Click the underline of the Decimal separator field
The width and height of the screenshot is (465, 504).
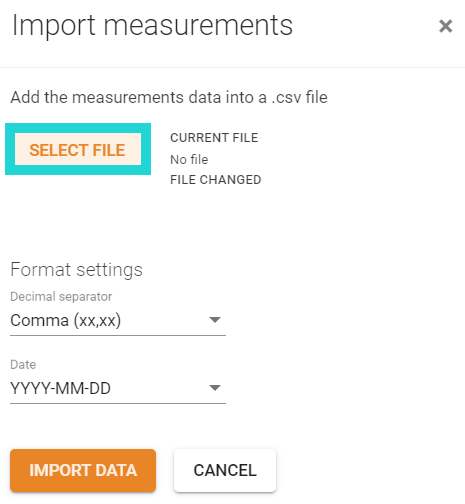118,335
